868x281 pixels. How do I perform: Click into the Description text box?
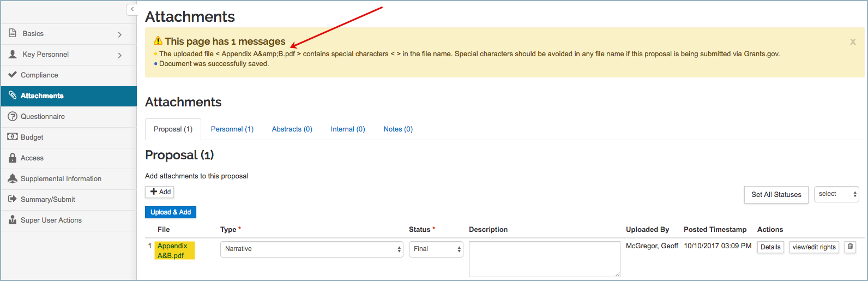coord(544,259)
